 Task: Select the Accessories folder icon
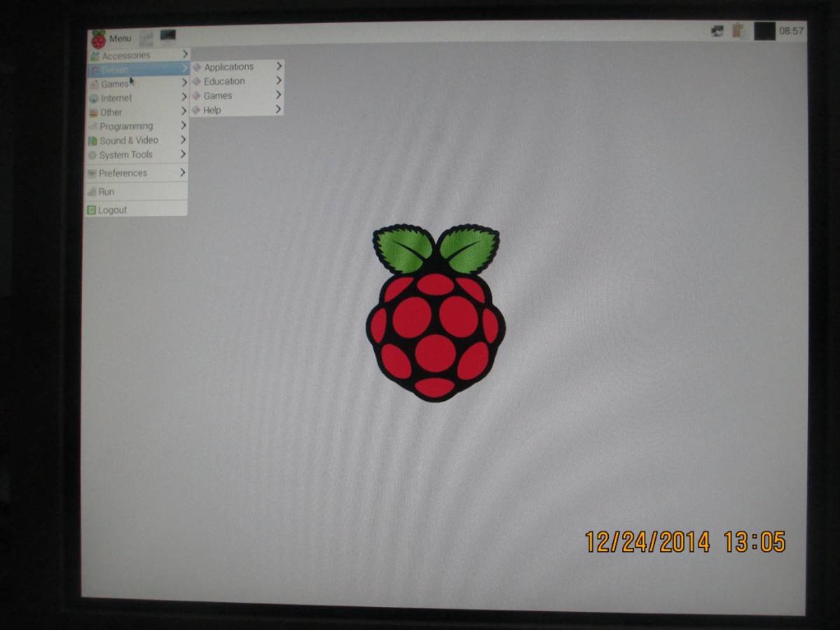tap(95, 55)
